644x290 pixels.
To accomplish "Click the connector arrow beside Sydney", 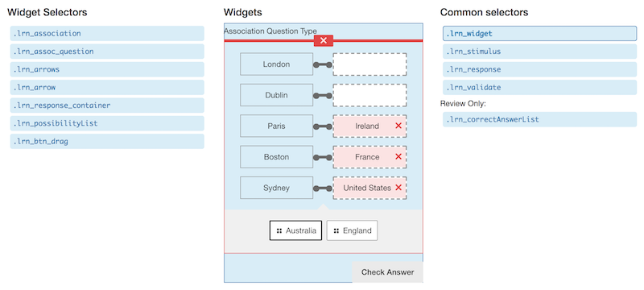I will pos(323,188).
